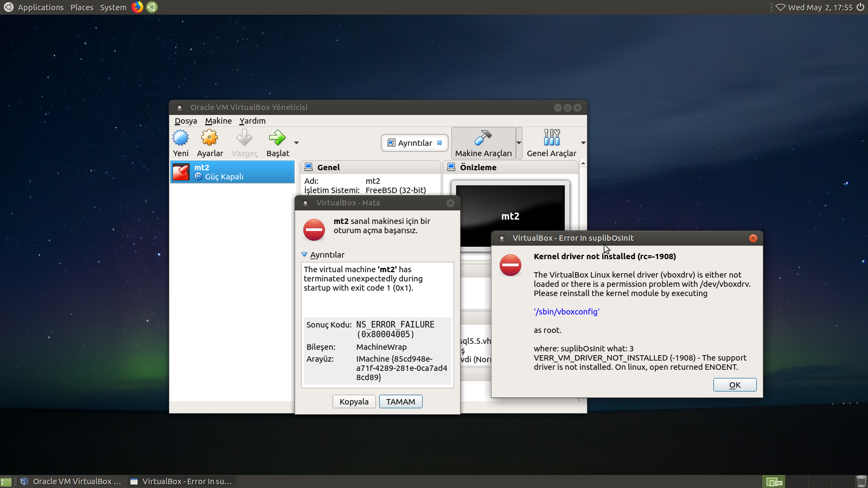Open Ayarlar settings gear in toolbar
Viewport: 868px width, 488px height.
click(x=209, y=138)
